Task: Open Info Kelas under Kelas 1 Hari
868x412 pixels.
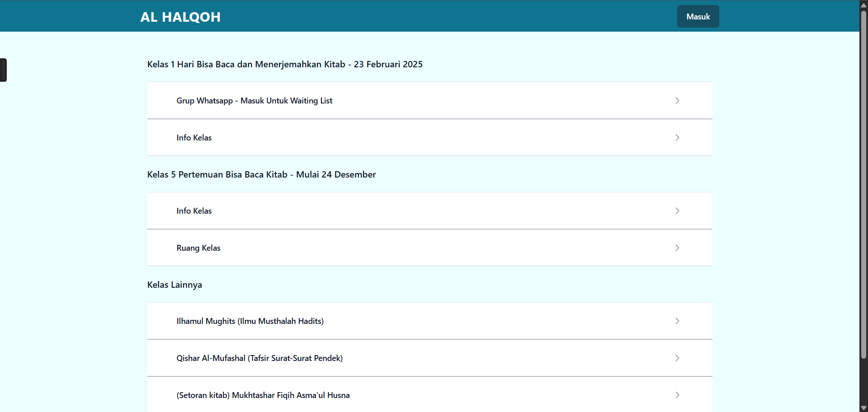Action: tap(194, 138)
